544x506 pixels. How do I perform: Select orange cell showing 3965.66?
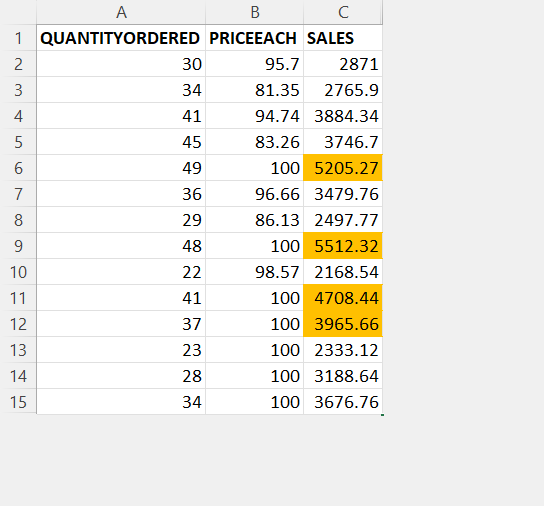343,324
